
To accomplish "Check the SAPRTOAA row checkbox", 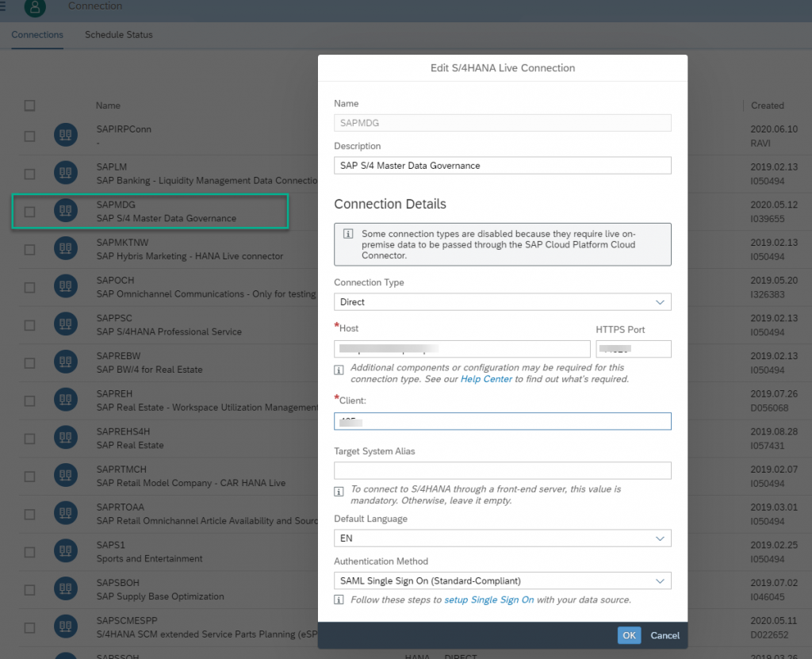I will point(29,515).
